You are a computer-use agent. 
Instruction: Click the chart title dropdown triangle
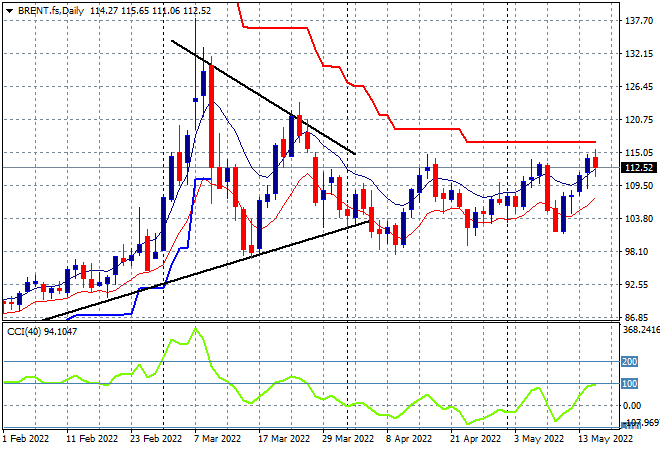pos(9,11)
